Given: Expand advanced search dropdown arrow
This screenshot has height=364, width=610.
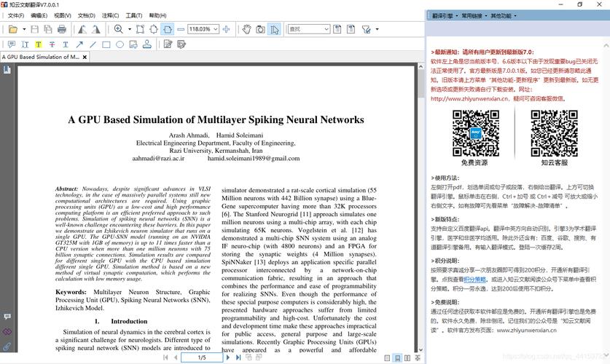Looking at the screenshot, I should tap(377, 29).
